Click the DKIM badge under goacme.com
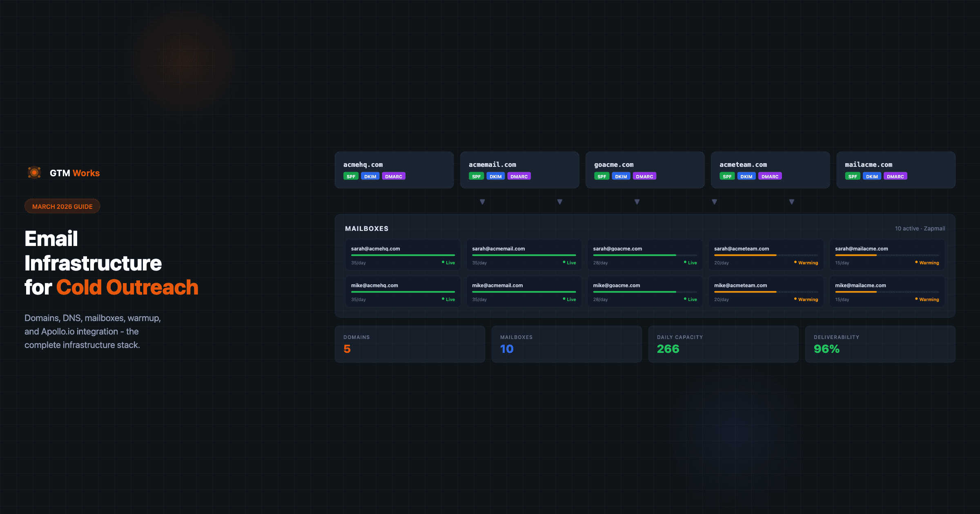The width and height of the screenshot is (980, 514). tap(621, 177)
